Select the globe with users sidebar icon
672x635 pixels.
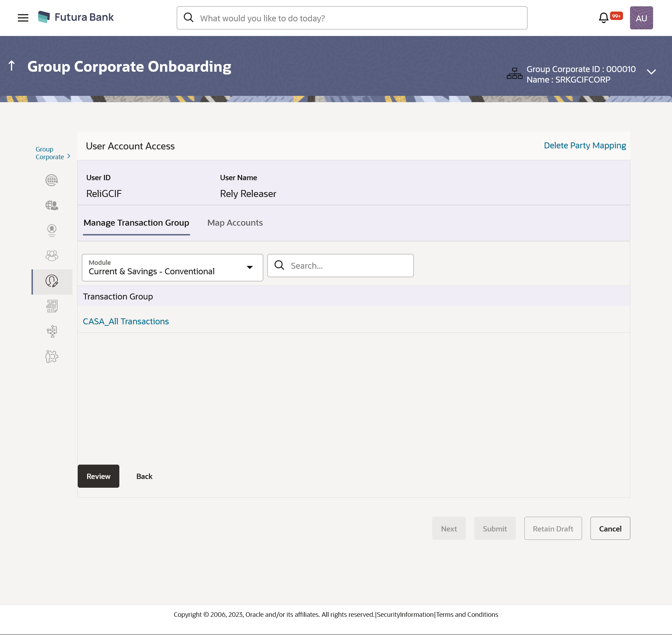[52, 205]
